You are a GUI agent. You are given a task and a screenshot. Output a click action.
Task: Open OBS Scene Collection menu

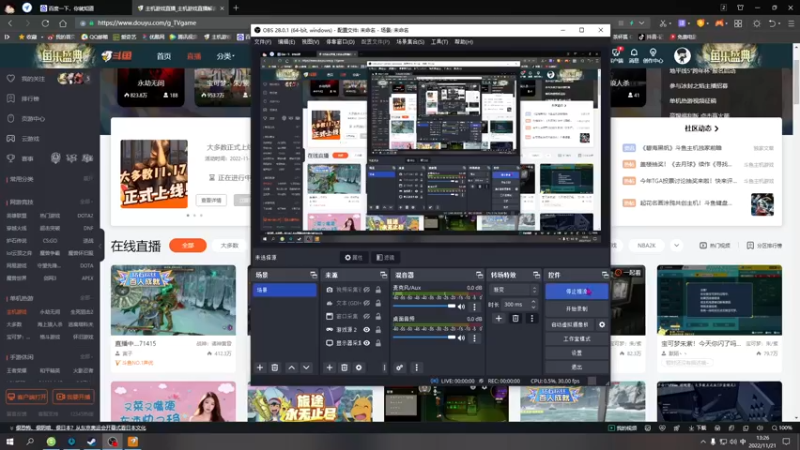(x=410, y=42)
